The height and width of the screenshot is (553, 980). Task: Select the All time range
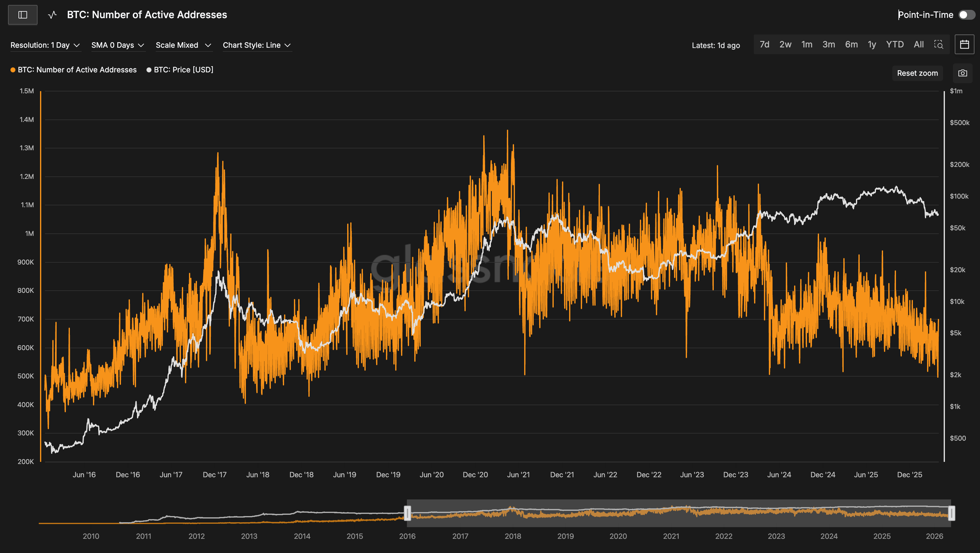tap(918, 45)
